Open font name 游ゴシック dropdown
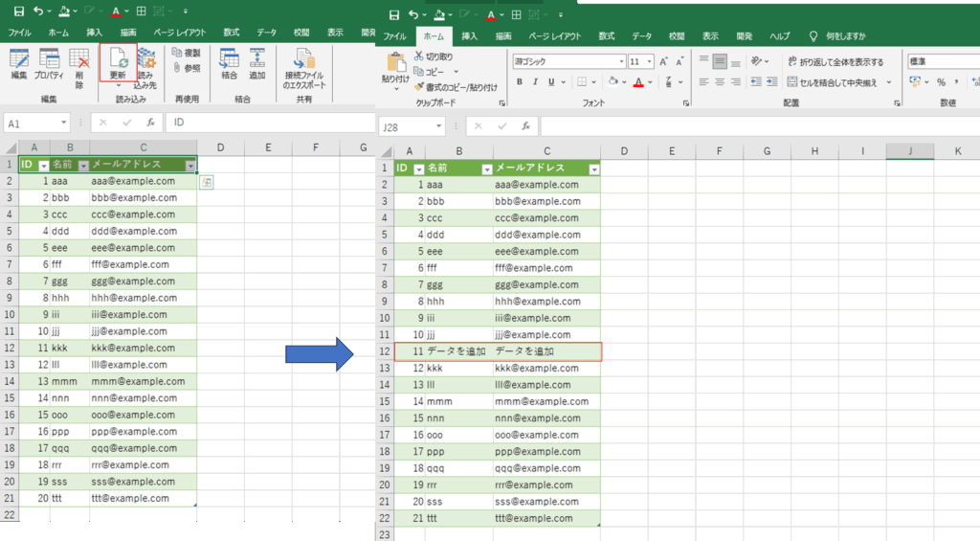The width and height of the screenshot is (980, 541). click(x=621, y=61)
